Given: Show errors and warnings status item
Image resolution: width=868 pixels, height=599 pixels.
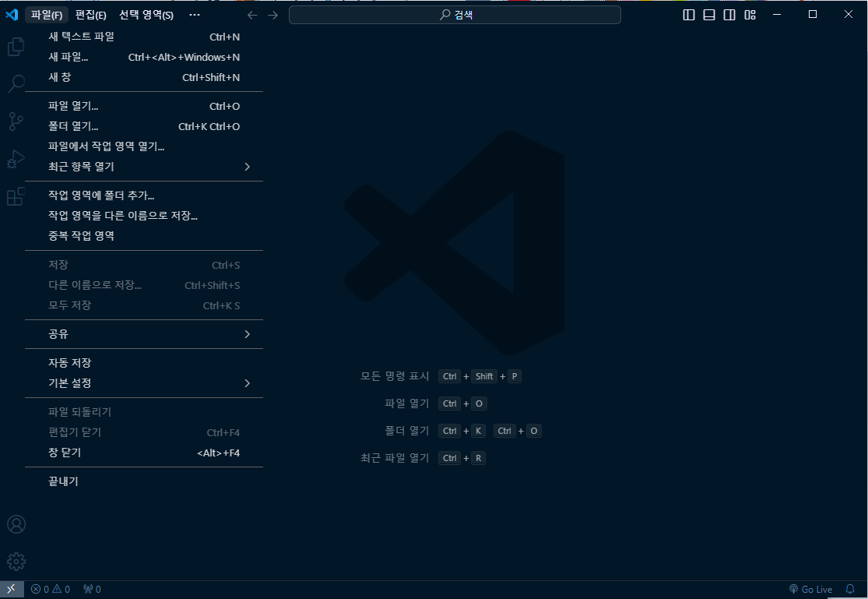Looking at the screenshot, I should point(51,589).
